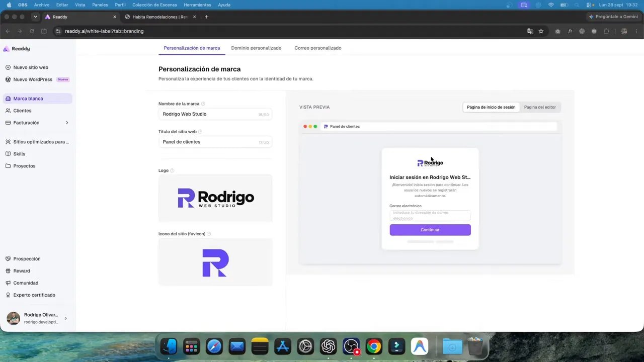Click the browser reload icon
This screenshot has height=362, width=644.
click(32, 31)
